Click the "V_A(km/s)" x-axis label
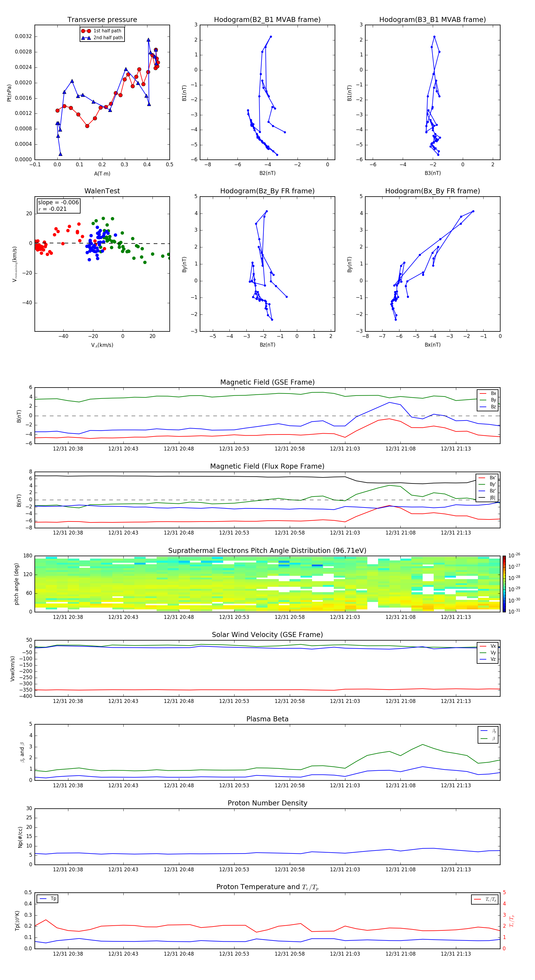 [x=102, y=345]
